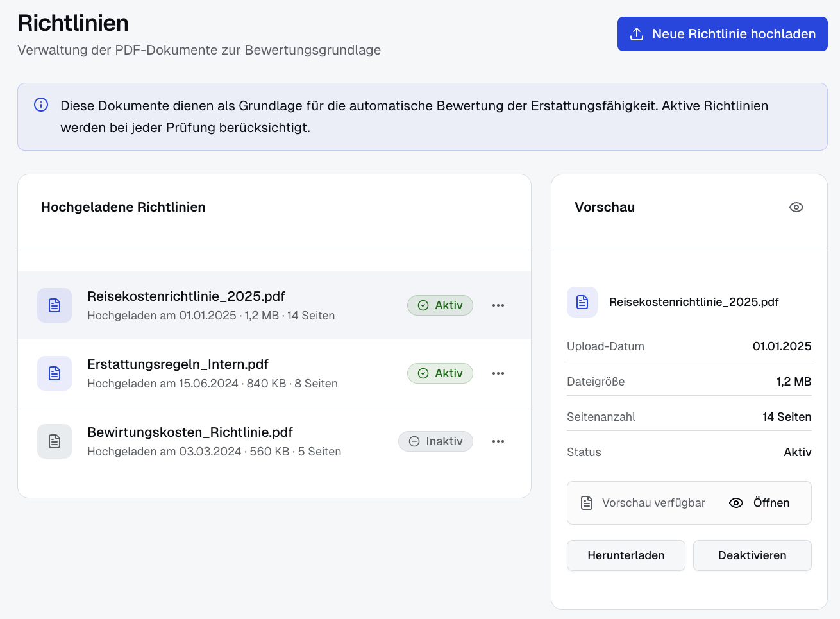Click the PDF icon of Erstattungsregeln_Intern.pdf
The width and height of the screenshot is (840, 619).
coord(55,373)
